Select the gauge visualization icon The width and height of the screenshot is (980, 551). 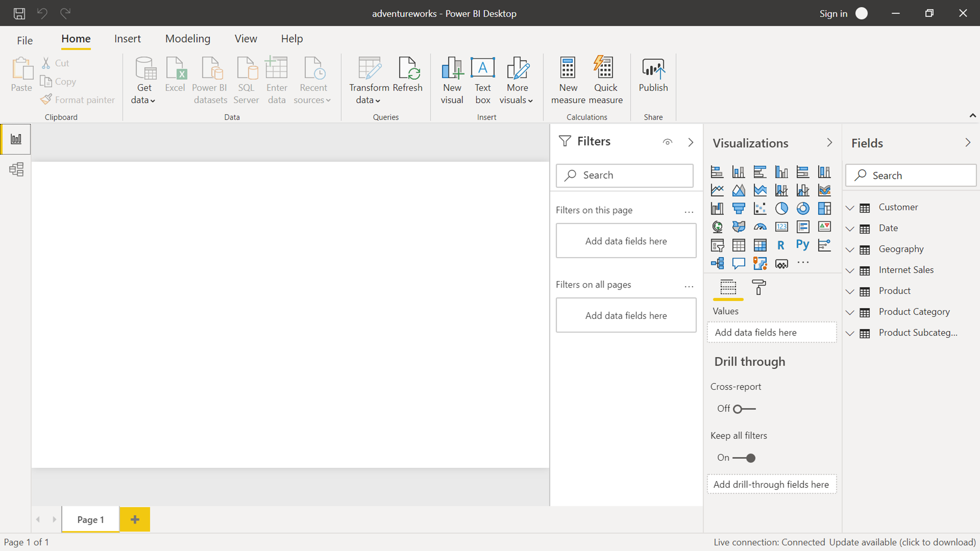pos(760,227)
